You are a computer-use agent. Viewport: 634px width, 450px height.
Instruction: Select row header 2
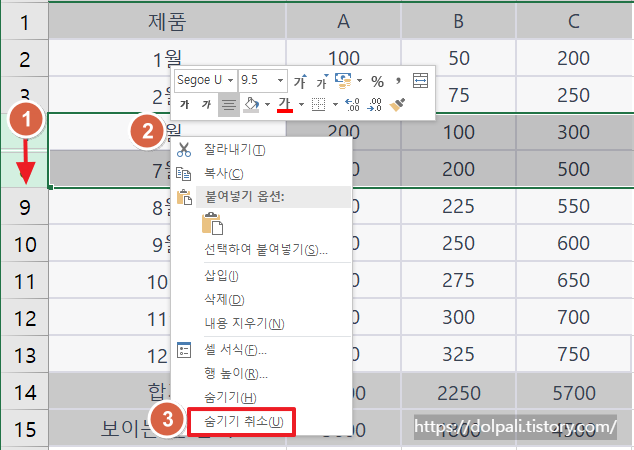[24, 59]
